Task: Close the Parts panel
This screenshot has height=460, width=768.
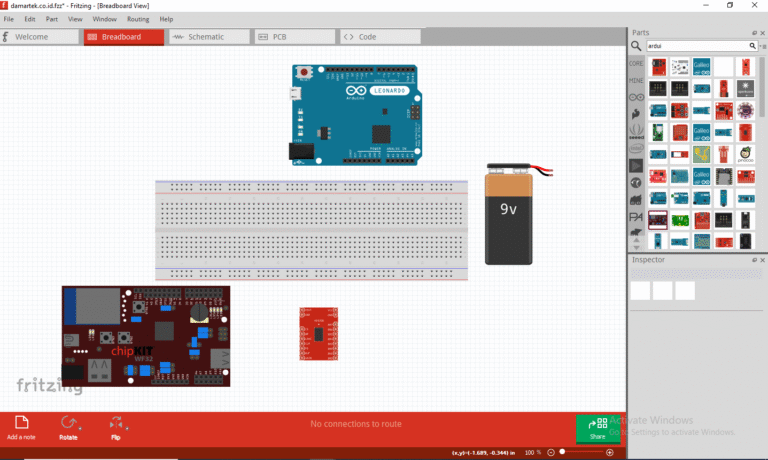Action: (763, 33)
